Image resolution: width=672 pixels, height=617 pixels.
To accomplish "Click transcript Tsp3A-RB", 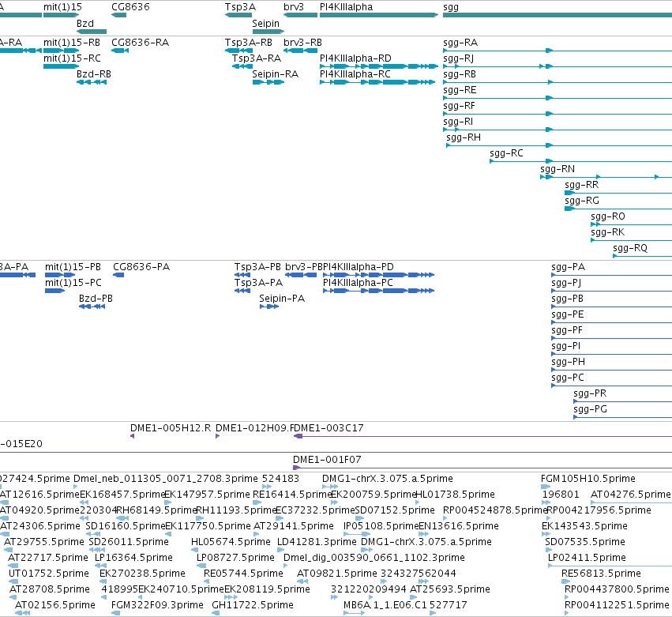I will (238, 51).
